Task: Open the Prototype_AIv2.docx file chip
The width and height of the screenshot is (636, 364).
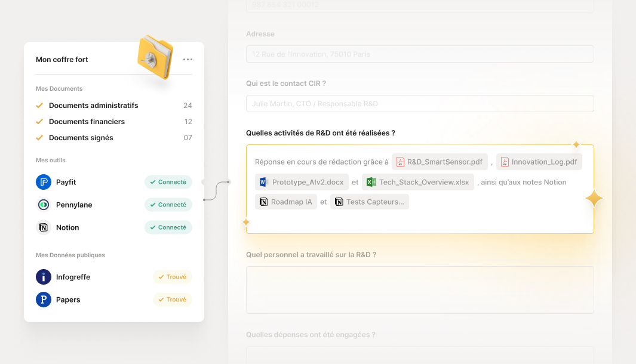Action: [302, 182]
